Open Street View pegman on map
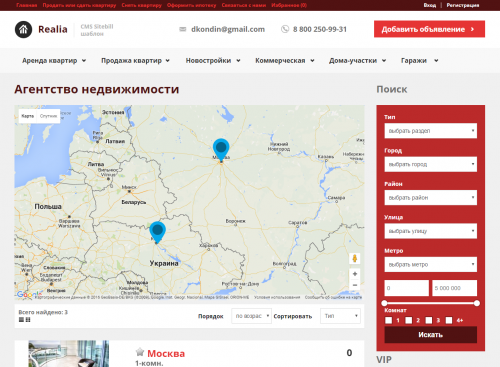This screenshot has height=367, width=500. pyautogui.click(x=355, y=258)
